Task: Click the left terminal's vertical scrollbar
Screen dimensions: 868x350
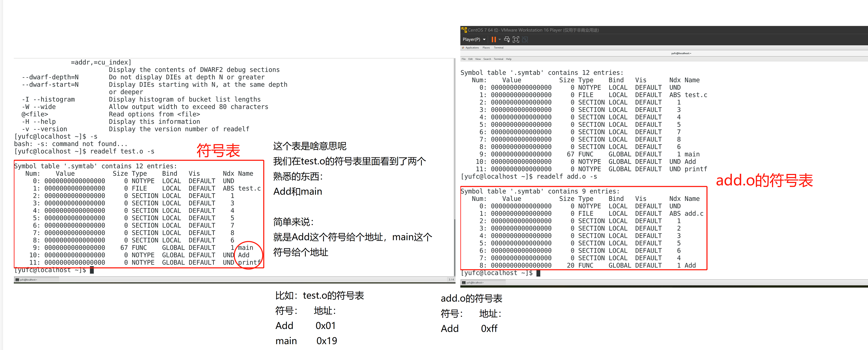Action: (x=455, y=167)
